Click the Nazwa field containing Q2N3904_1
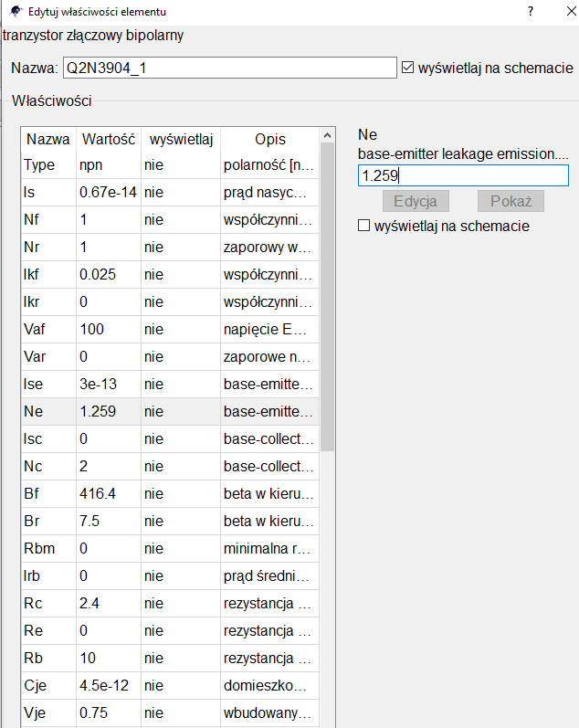Screen dimensions: 579x728 point(228,69)
